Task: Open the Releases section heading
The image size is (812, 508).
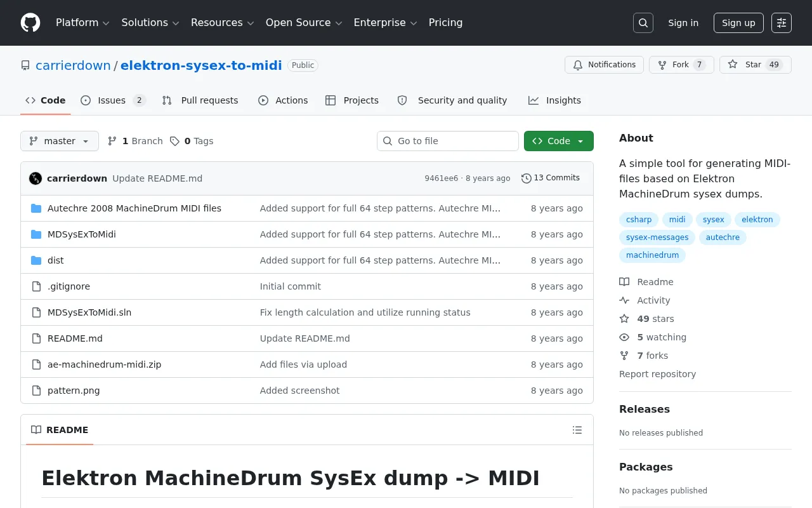Action: 645,410
